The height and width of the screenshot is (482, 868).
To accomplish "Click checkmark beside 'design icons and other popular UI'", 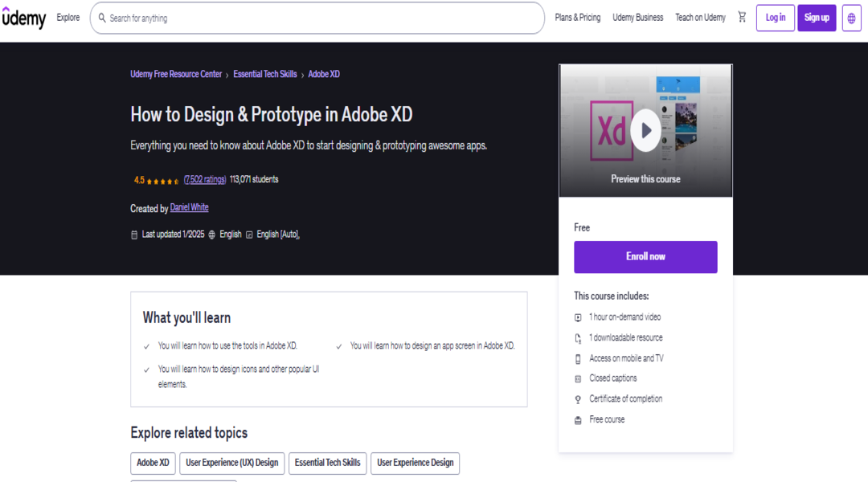I will pos(147,370).
